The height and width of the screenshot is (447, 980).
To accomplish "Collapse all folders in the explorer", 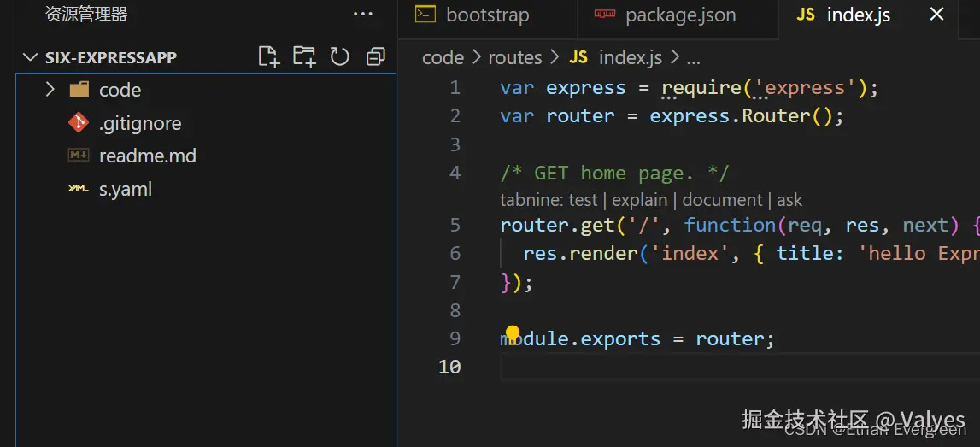I will point(376,57).
